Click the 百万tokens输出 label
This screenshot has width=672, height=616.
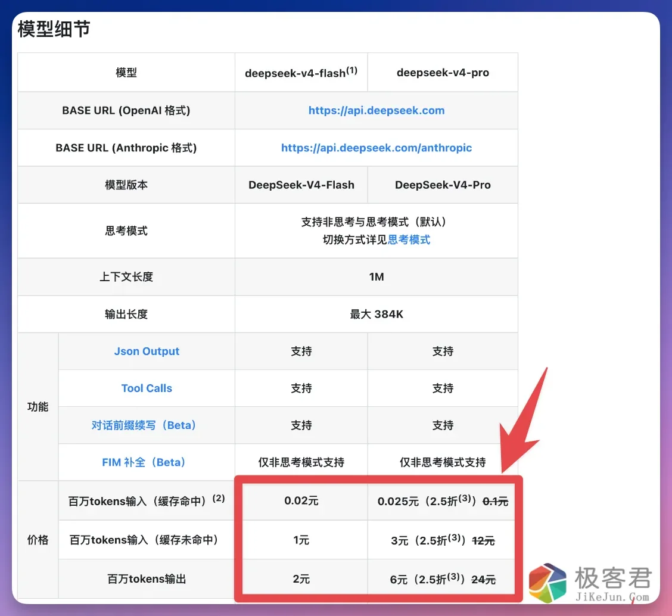pyautogui.click(x=147, y=579)
